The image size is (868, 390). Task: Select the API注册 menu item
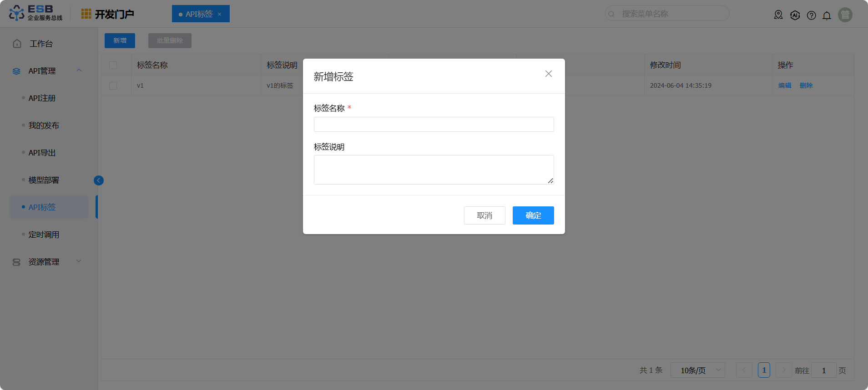pos(42,98)
